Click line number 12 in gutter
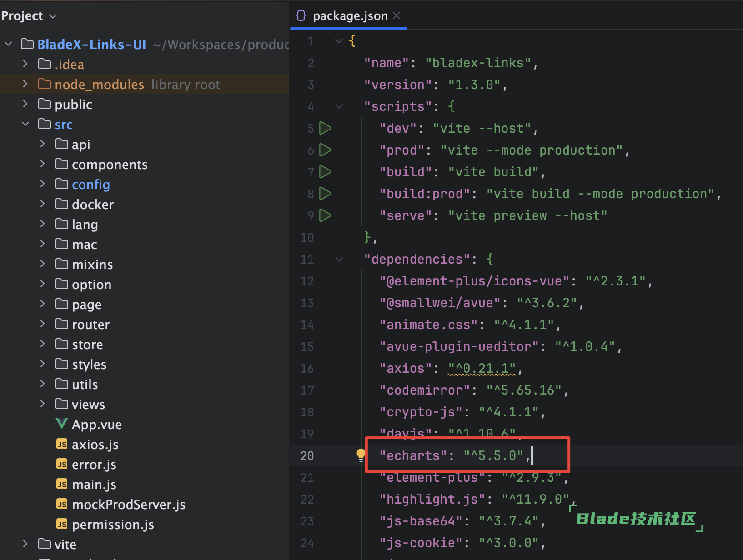This screenshot has height=560, width=743. point(307,281)
